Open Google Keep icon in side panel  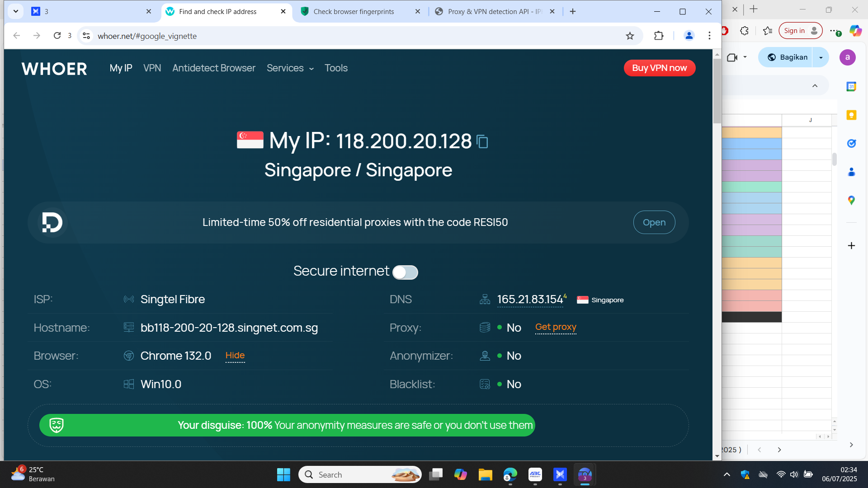[x=851, y=115]
